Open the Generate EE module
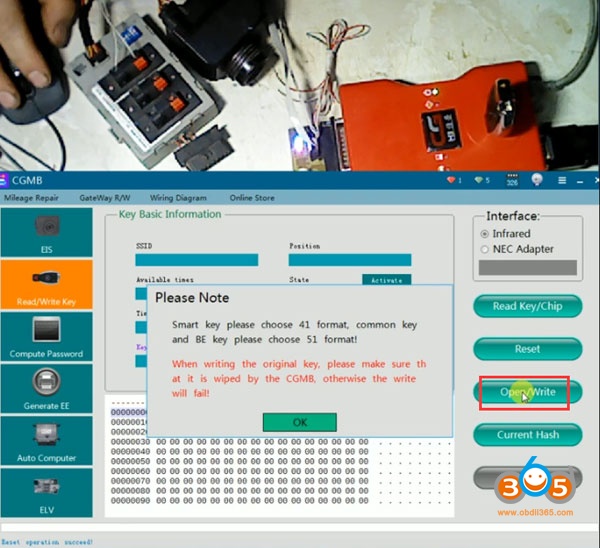This screenshot has width=600, height=548. coord(46,388)
